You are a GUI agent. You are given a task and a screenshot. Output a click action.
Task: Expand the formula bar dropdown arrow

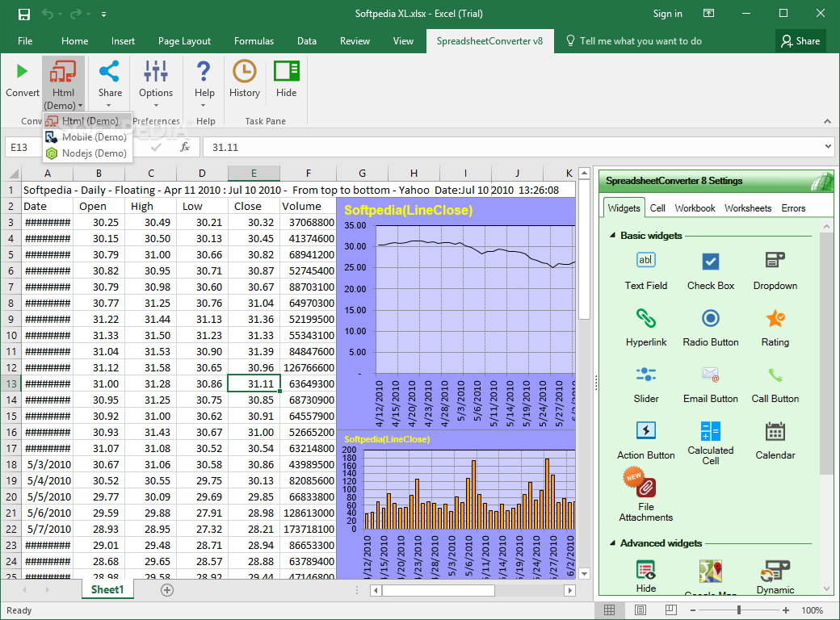click(x=828, y=147)
